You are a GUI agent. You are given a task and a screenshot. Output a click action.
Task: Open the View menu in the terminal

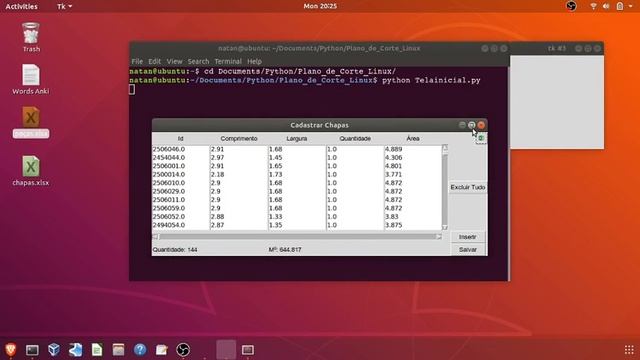tap(174, 62)
